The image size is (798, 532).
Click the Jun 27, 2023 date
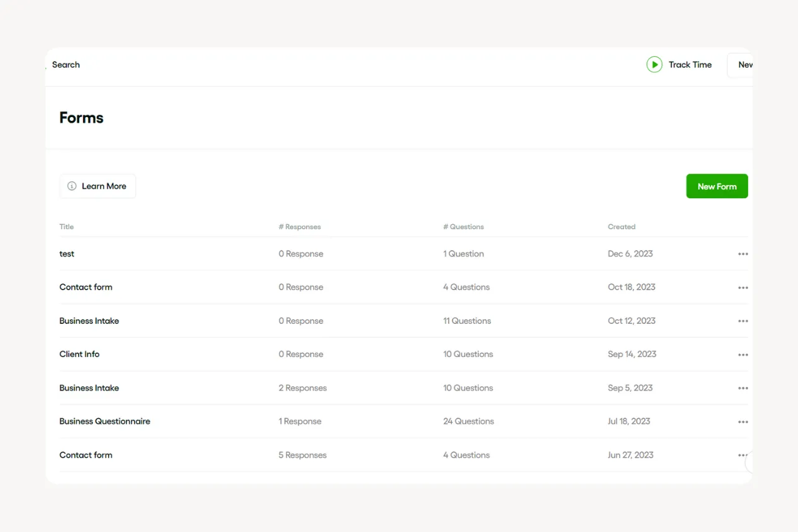631,455
